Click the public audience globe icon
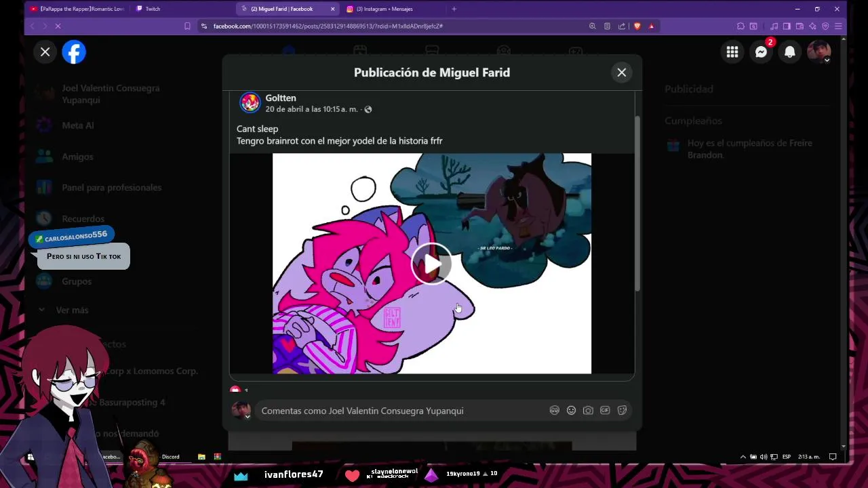Viewport: 868px width, 488px height. point(368,109)
